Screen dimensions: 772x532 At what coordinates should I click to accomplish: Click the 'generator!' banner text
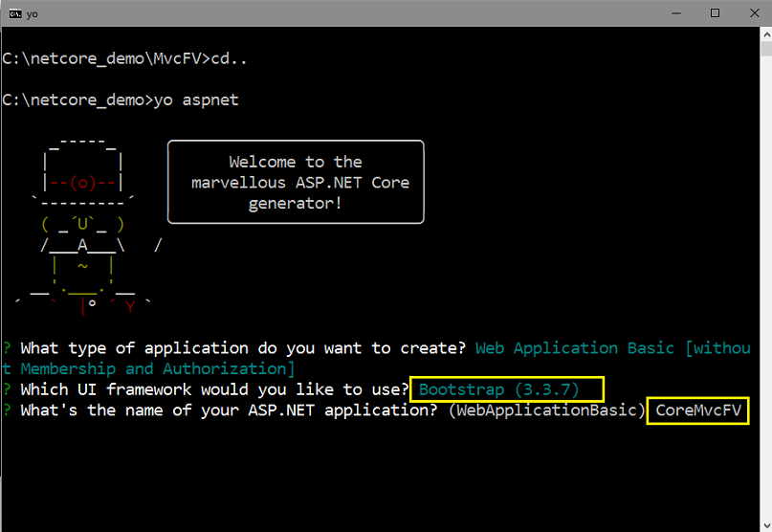coord(295,204)
